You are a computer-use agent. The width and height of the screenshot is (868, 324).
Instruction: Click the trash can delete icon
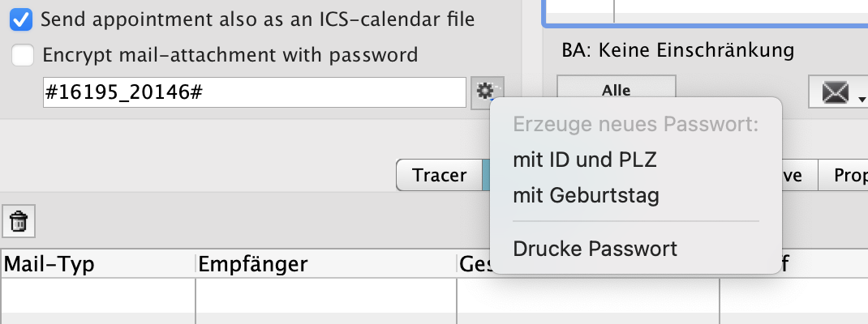click(x=19, y=221)
